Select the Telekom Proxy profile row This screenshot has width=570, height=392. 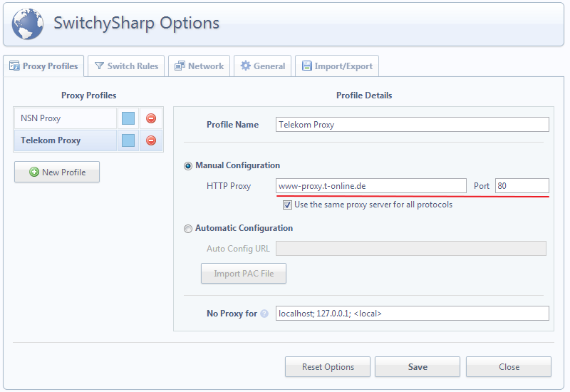pyautogui.click(x=66, y=140)
